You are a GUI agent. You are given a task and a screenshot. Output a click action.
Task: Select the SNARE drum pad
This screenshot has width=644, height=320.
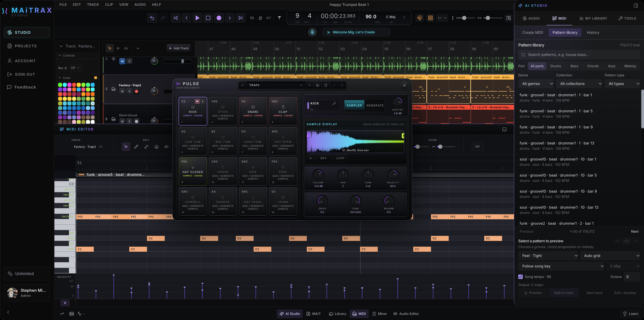[x=253, y=111]
